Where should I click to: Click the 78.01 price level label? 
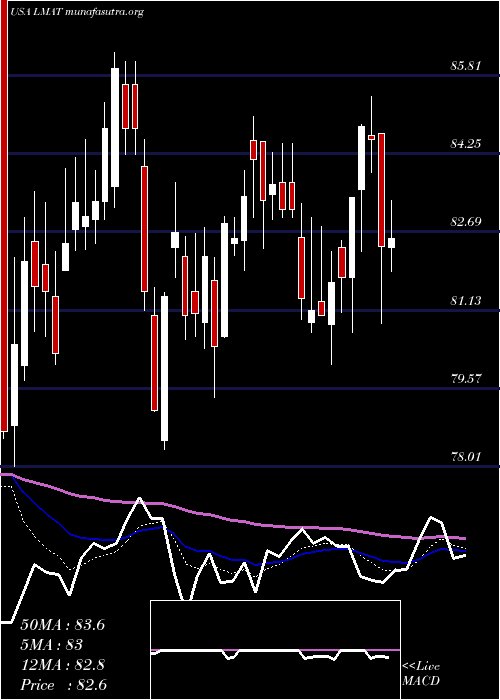[x=466, y=457]
